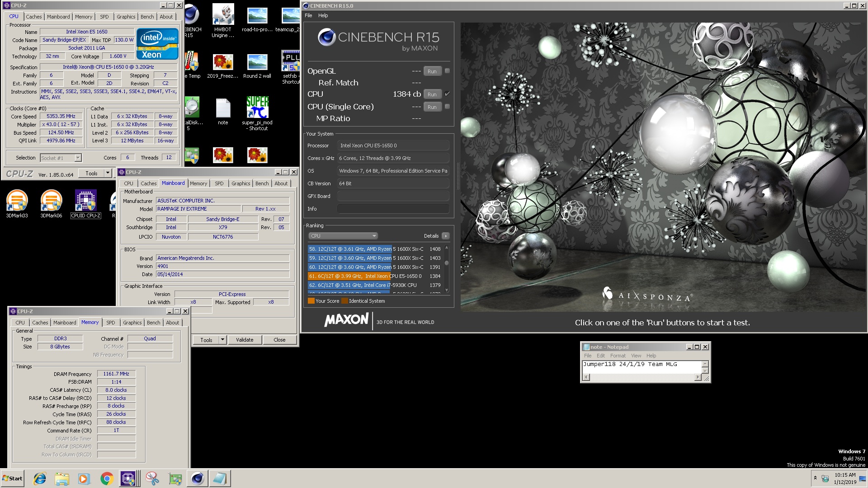Click the system tray clock
868x488 pixels.
coord(845,479)
